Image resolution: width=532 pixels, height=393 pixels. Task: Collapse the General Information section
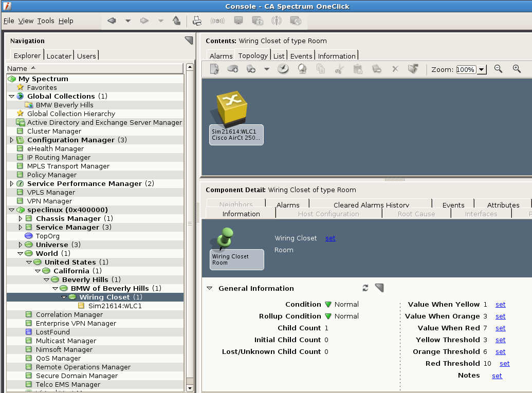tap(210, 288)
